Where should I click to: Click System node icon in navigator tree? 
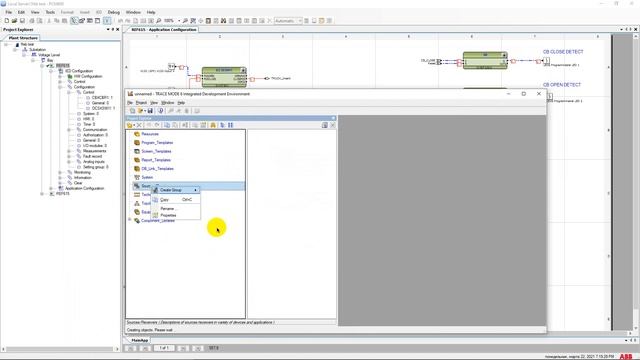click(137, 177)
